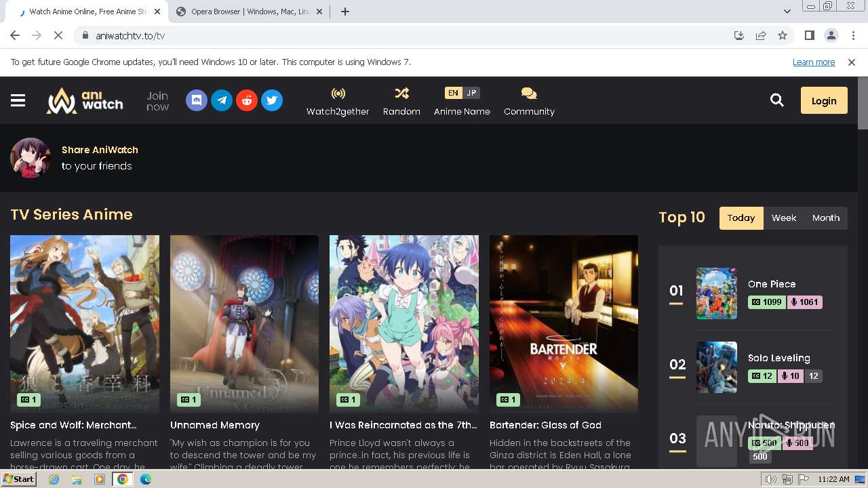Open the Reddit join link
868x488 pixels.
(x=247, y=100)
